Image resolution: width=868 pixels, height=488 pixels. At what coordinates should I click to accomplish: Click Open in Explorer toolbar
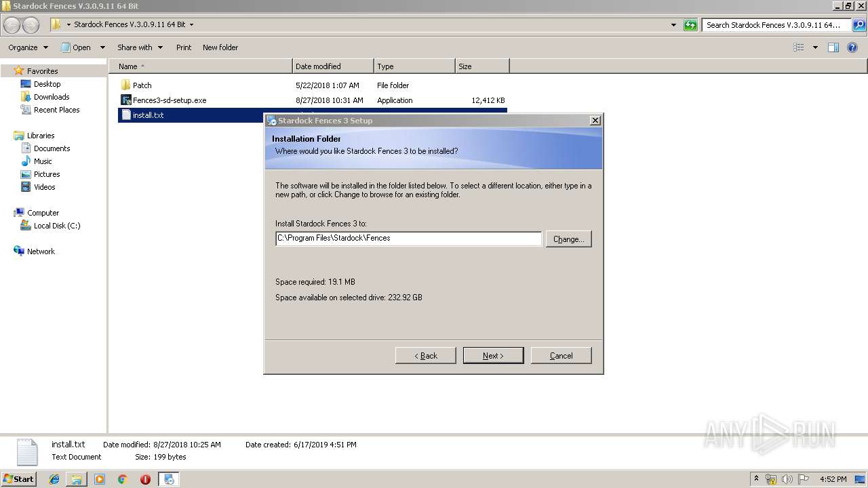click(x=76, y=47)
